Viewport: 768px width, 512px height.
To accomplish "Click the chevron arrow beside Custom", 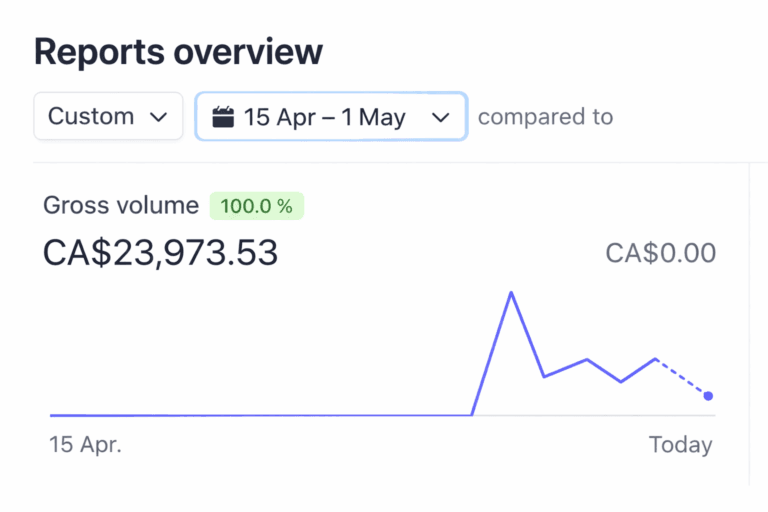I will pos(158,117).
